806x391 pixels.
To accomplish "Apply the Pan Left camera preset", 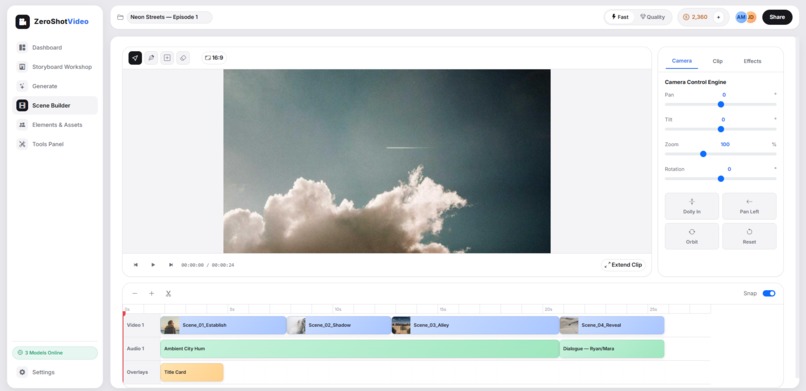I will click(x=749, y=206).
